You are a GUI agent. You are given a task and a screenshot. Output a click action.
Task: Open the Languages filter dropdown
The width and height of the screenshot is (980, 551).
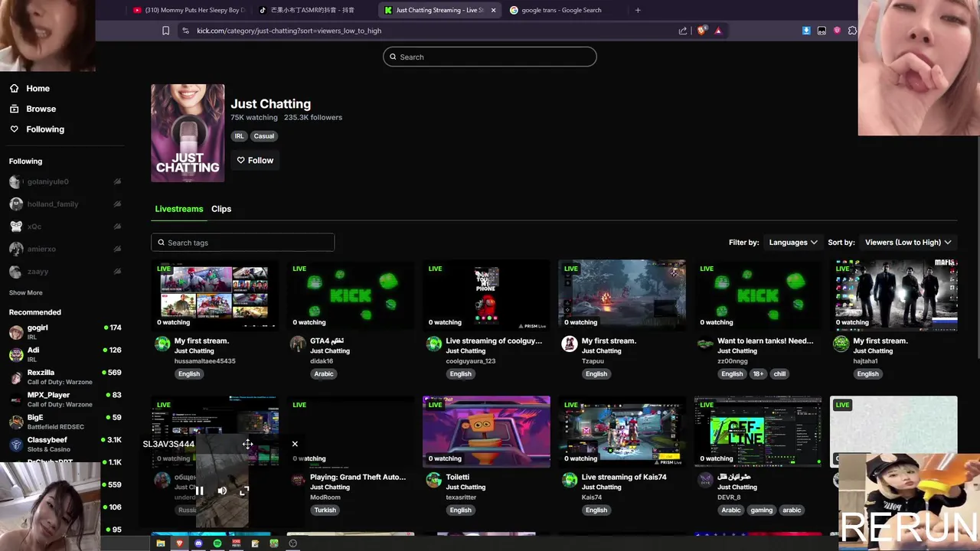coord(793,243)
